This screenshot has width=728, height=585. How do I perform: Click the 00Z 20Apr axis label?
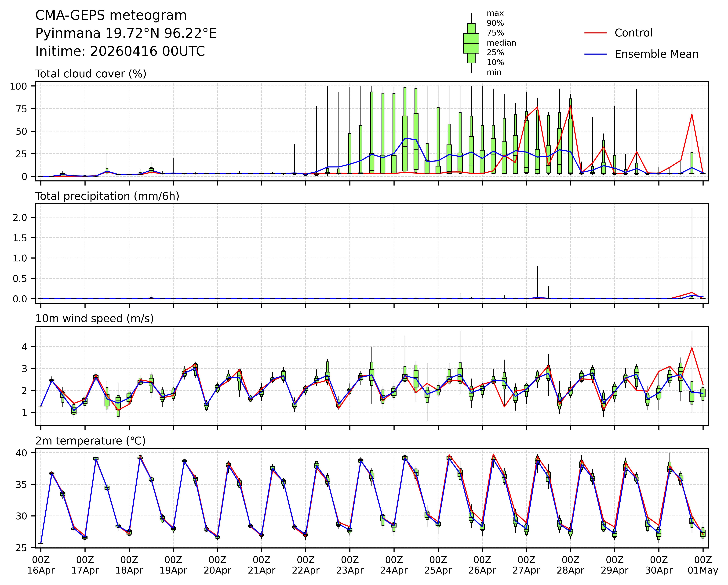pos(217,565)
